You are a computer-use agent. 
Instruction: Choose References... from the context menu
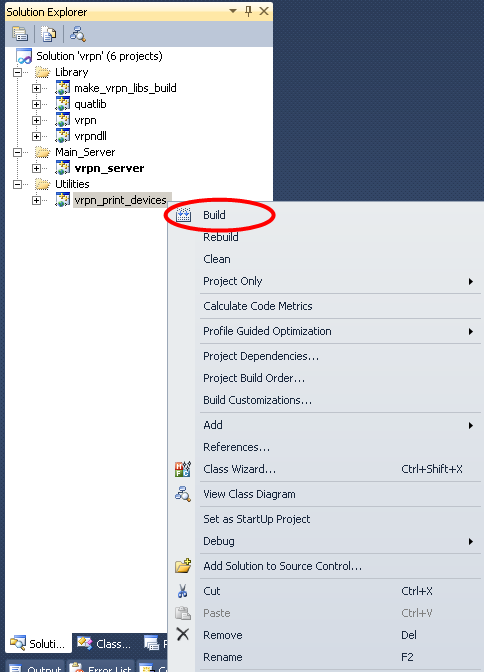(x=326, y=447)
